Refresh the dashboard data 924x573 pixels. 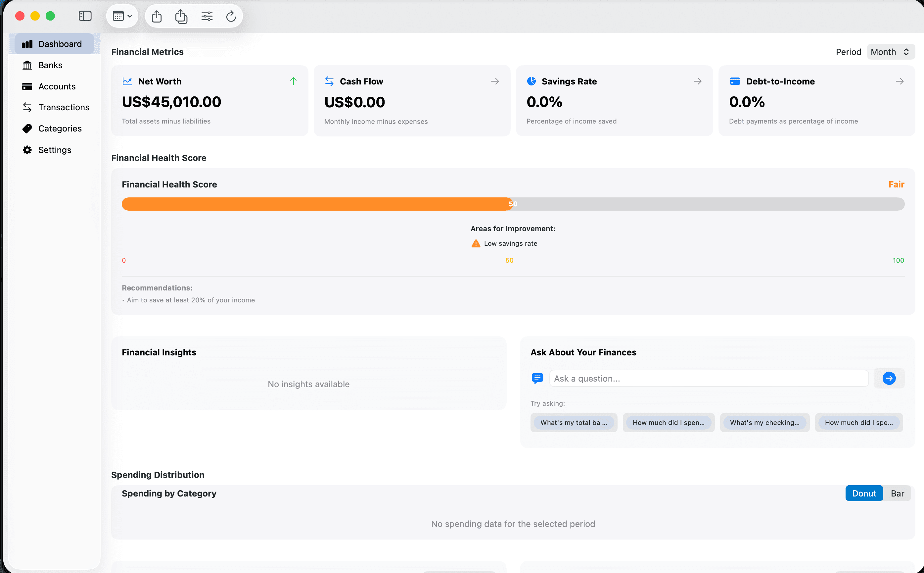[x=231, y=16]
